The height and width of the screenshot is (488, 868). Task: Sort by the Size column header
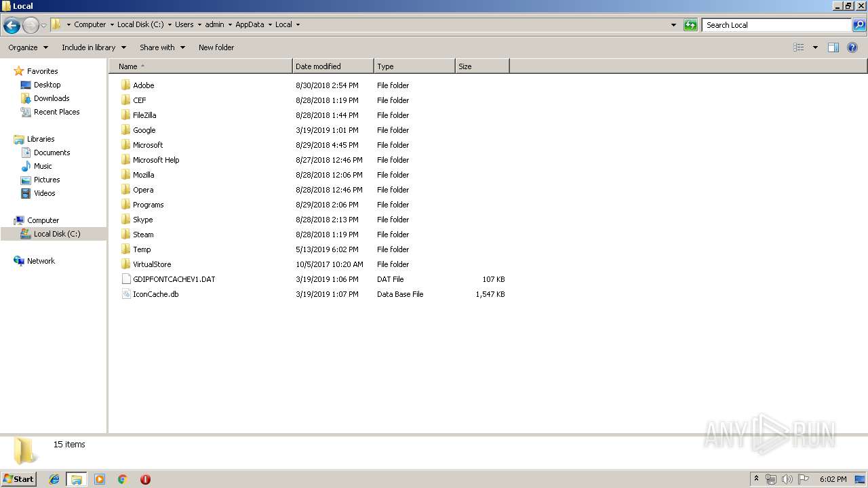tap(482, 66)
